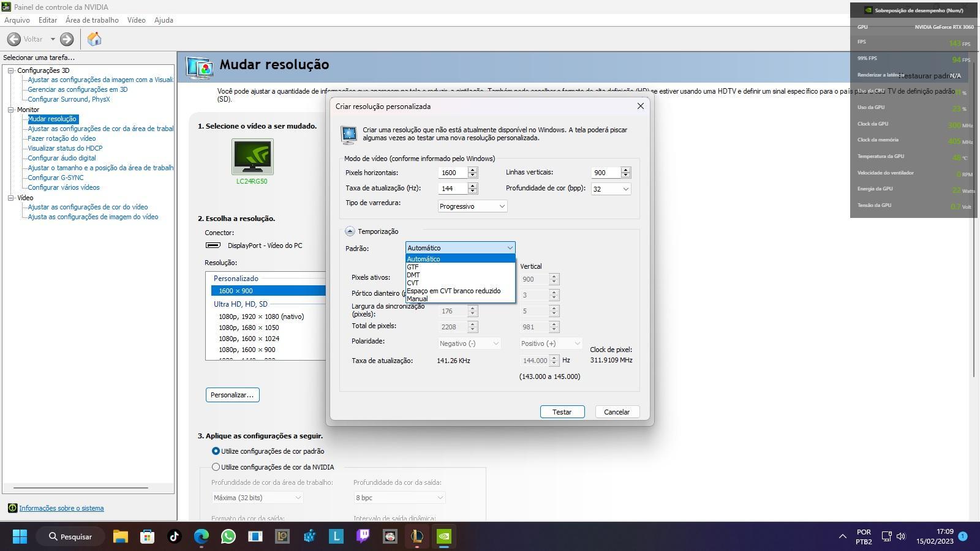Screen dimensions: 980x551
Task: Select Utilize configurações de cor padrão radio
Action: coord(216,451)
